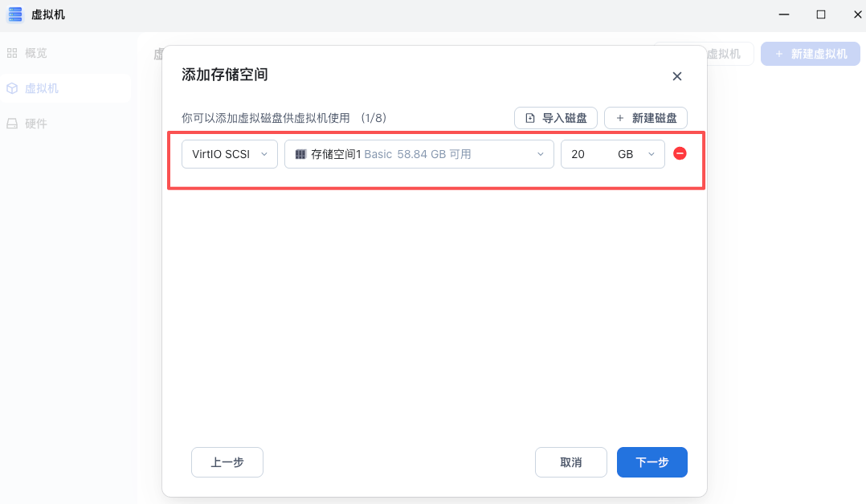Click the document icon on 导入磁盘 button

[x=531, y=117]
